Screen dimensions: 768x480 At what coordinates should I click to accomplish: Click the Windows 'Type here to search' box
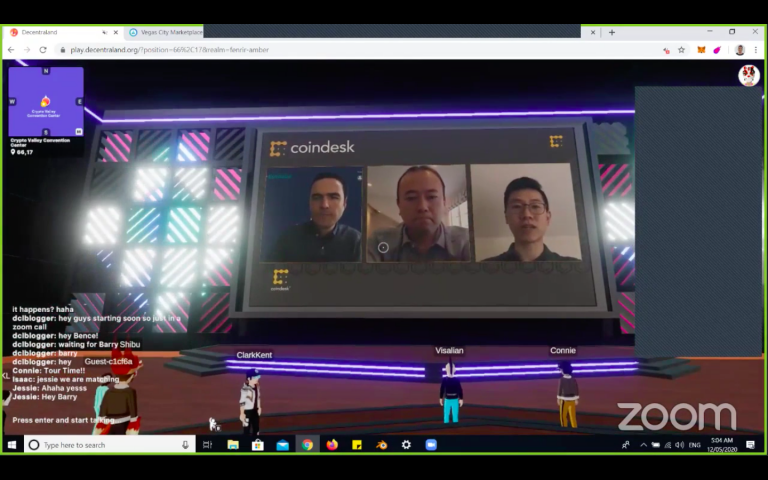click(110, 445)
